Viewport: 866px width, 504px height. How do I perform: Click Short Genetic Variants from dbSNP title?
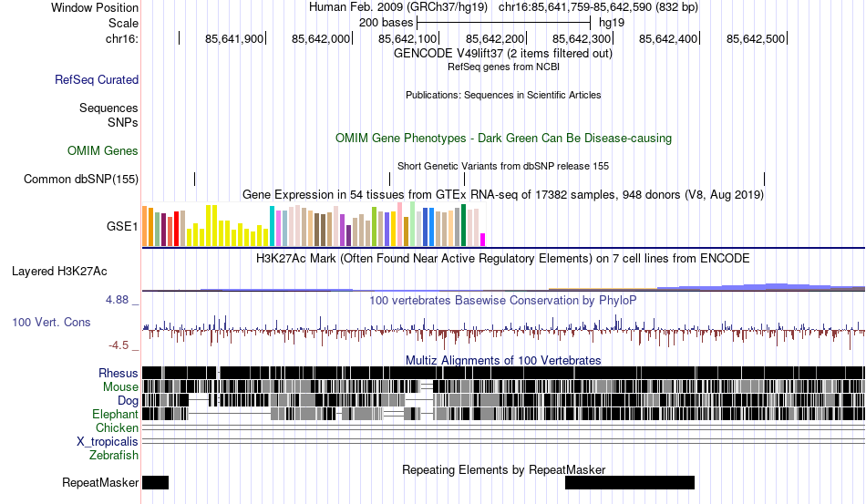click(x=503, y=166)
